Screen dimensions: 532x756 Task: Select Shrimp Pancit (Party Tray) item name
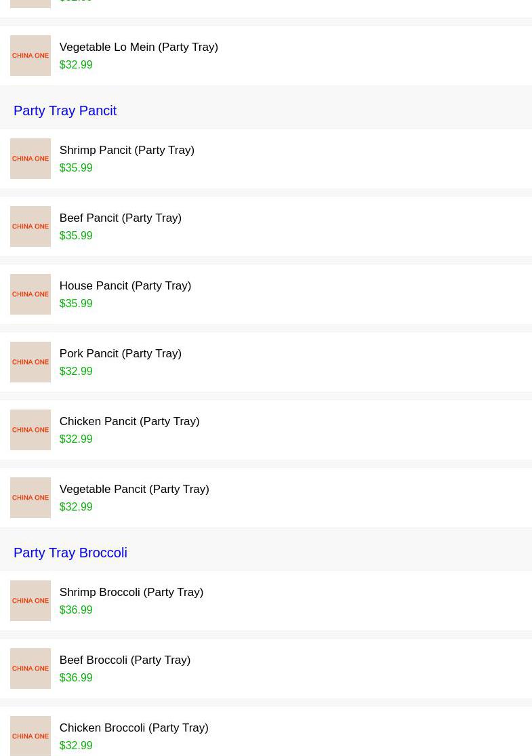coord(127,150)
